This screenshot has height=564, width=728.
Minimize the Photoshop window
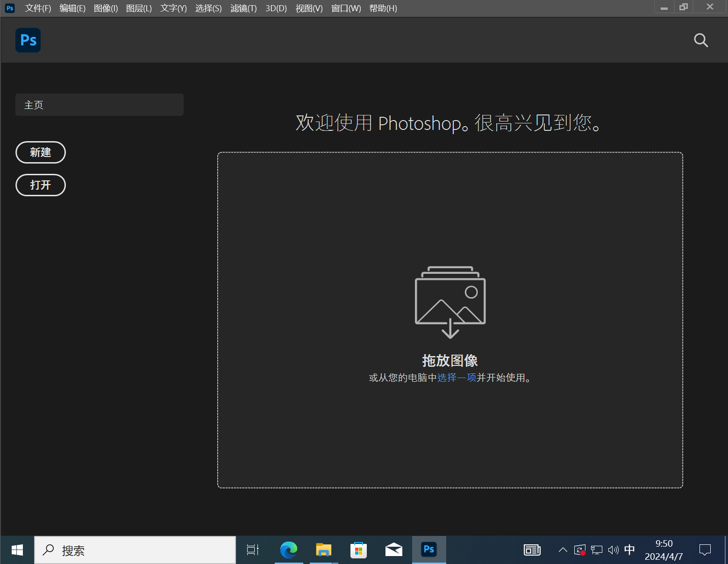coord(664,7)
